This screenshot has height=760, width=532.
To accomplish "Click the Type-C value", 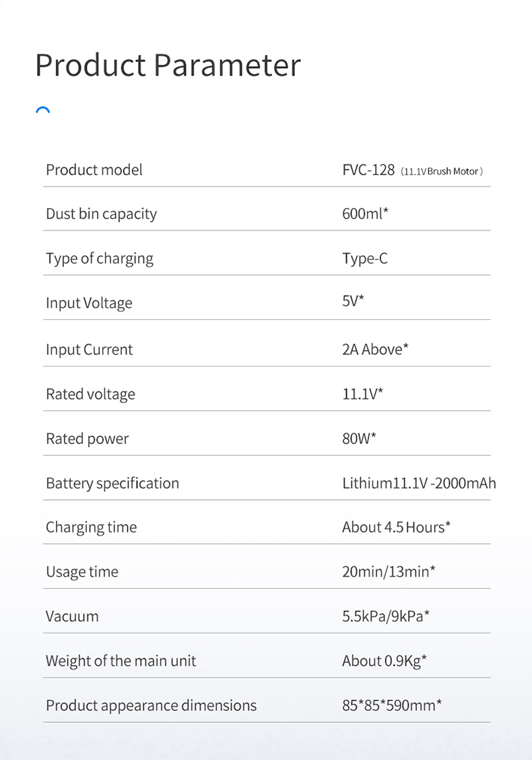I will 365,259.
